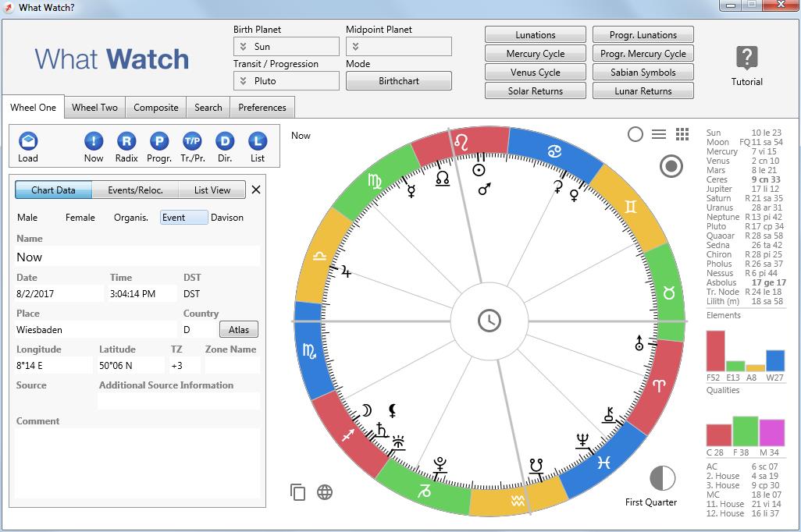Click the Lunar Returns button
The width and height of the screenshot is (801, 532).
[x=643, y=91]
